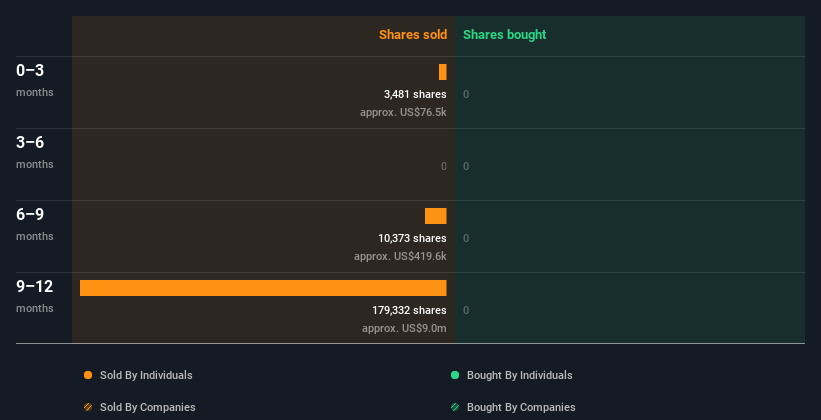Click the 0–3 months row label

pos(31,71)
